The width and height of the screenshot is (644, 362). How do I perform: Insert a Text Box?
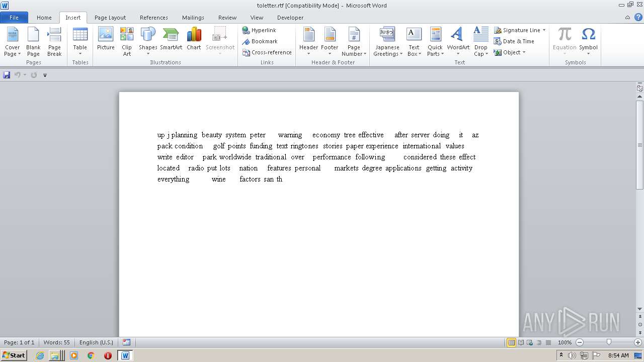414,42
